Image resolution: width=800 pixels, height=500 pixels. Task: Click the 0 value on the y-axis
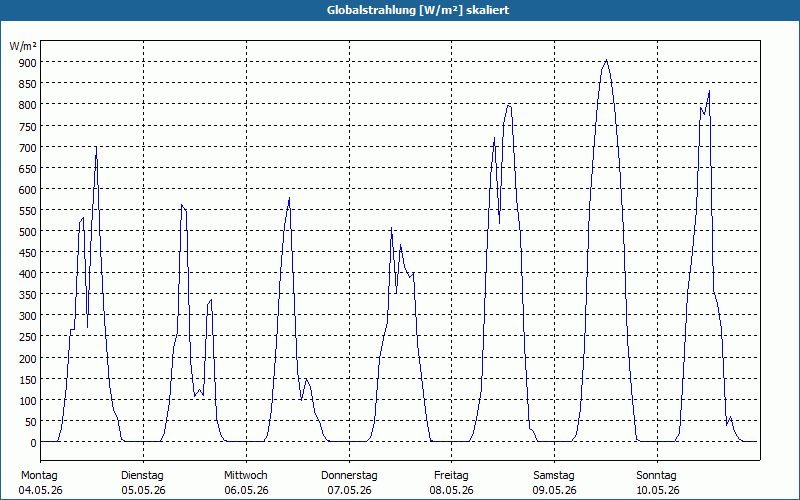pyautogui.click(x=33, y=443)
